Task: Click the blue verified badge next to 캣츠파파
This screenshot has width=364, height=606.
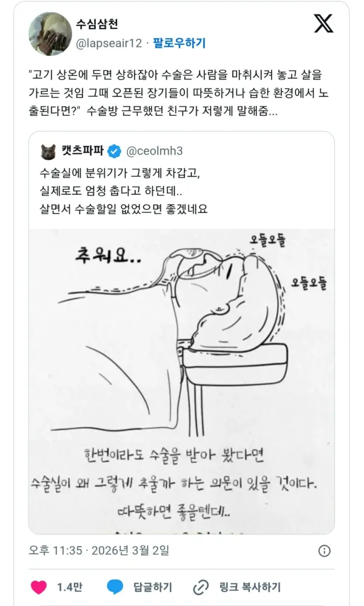Action: click(x=114, y=151)
